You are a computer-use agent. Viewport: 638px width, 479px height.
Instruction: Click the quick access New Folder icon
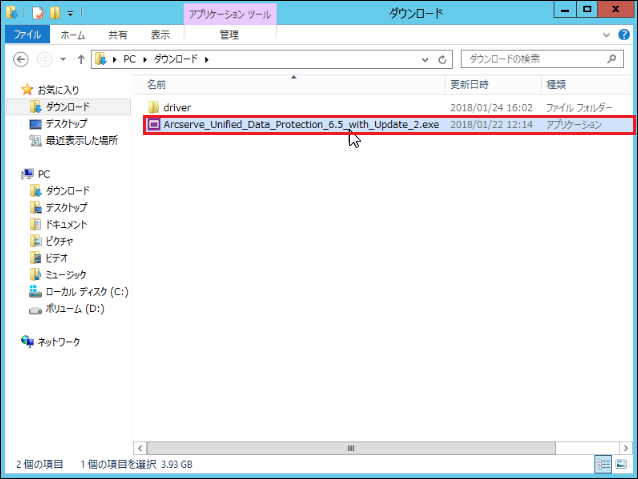point(55,13)
